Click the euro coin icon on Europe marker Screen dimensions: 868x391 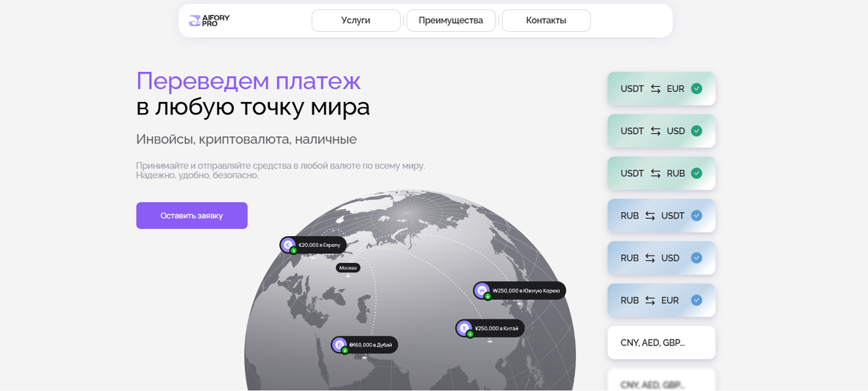288,244
